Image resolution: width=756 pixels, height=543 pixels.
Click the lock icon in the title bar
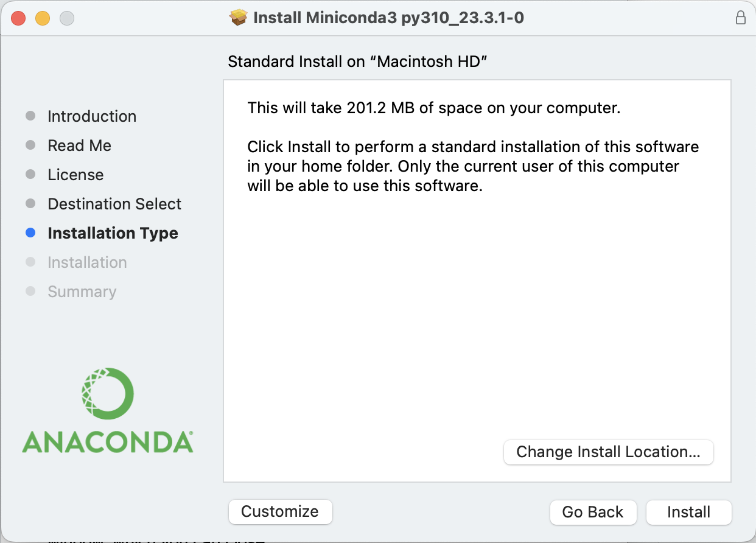pos(741,18)
